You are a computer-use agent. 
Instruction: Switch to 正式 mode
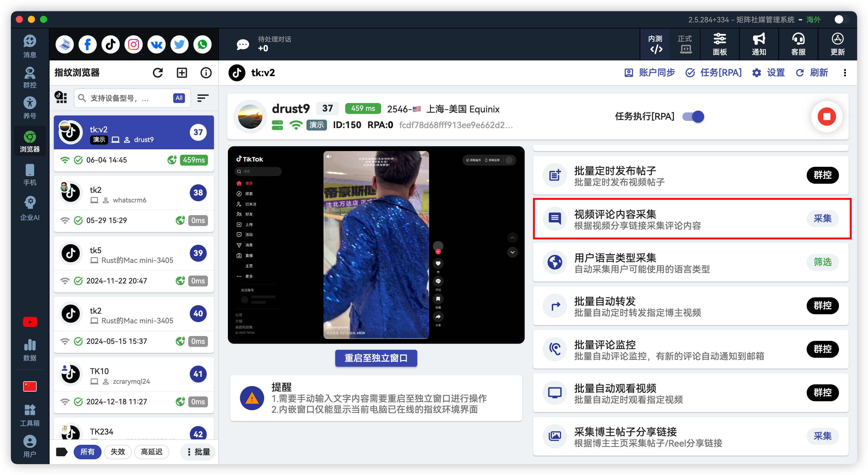685,44
